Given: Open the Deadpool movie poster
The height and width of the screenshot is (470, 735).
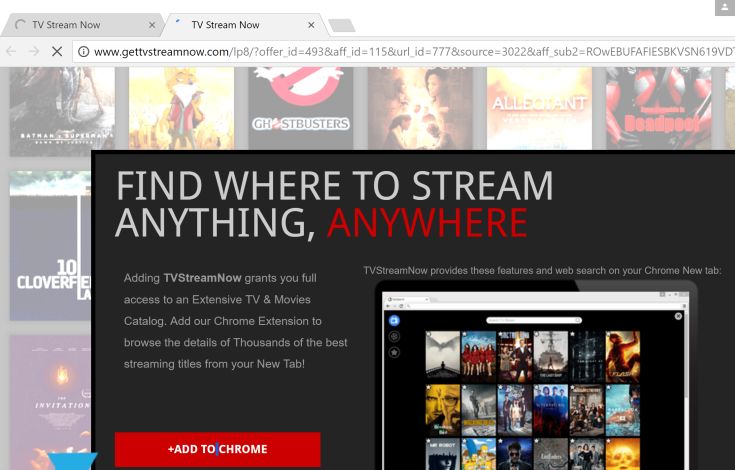Looking at the screenshot, I should point(659,108).
